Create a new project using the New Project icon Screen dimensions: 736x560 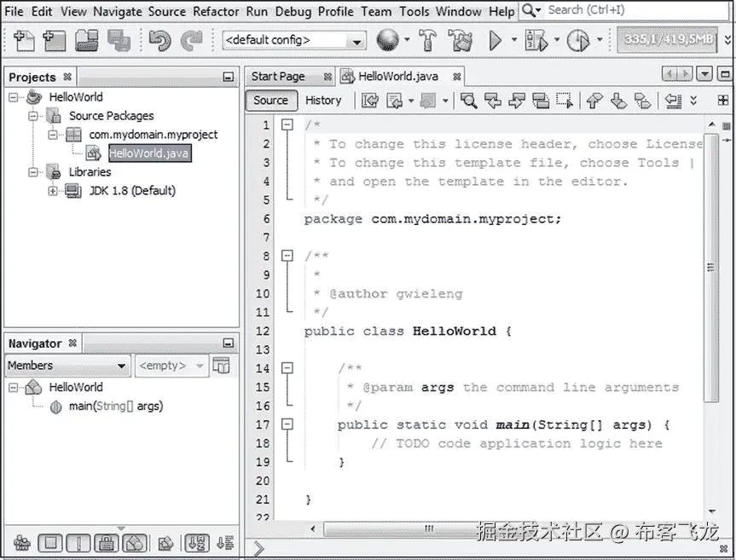tap(53, 40)
